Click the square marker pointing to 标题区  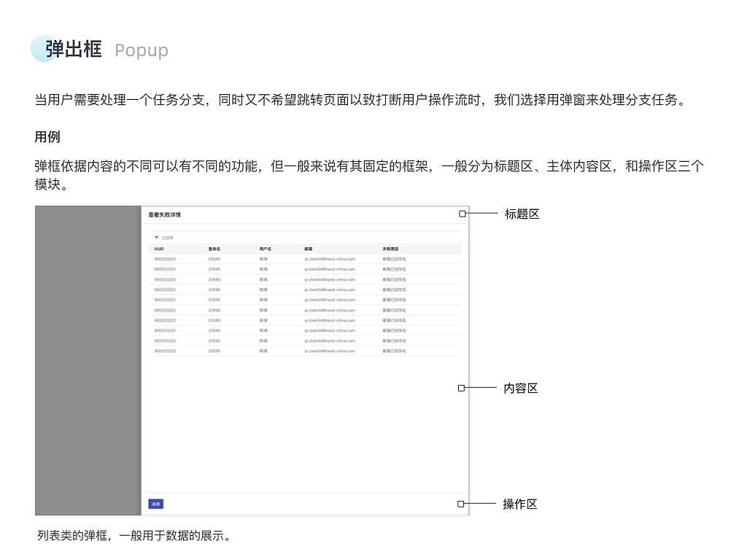[x=462, y=214]
